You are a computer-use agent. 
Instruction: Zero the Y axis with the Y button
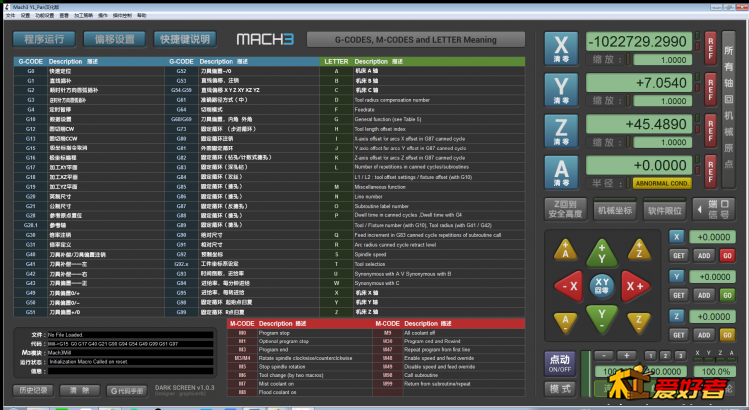click(561, 89)
